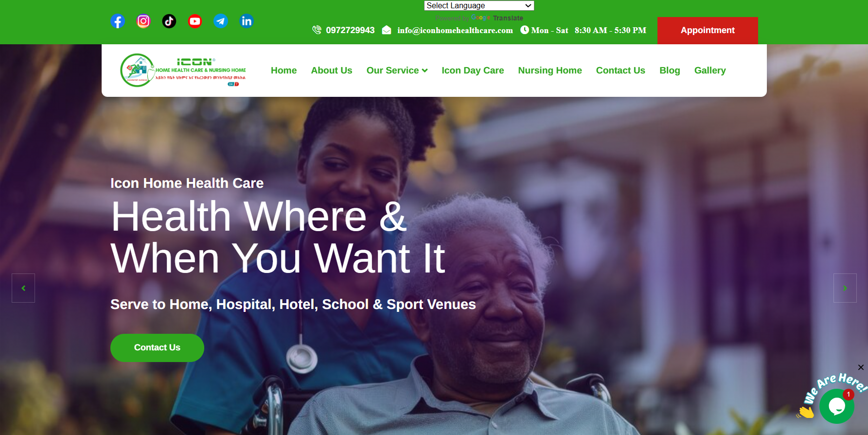Open the Facebook social icon
The height and width of the screenshot is (435, 868).
[118, 21]
